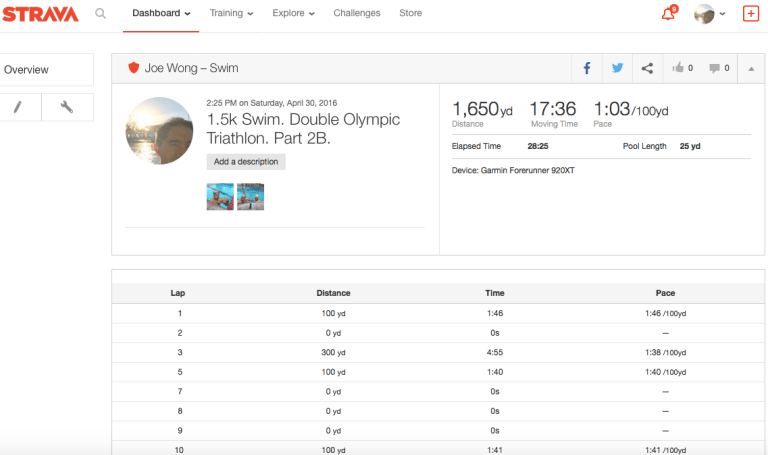Open the first swim photo thumbnail

click(220, 196)
